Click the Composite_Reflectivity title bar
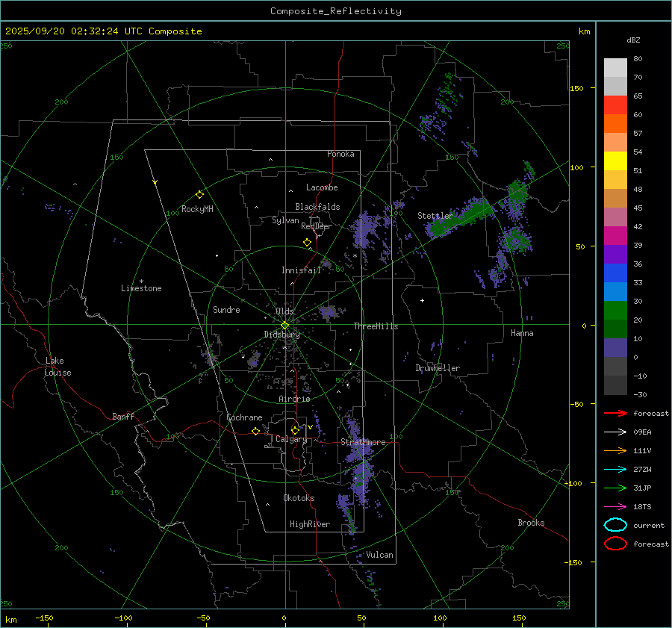Screen dimensions: 672x628 pos(335,10)
